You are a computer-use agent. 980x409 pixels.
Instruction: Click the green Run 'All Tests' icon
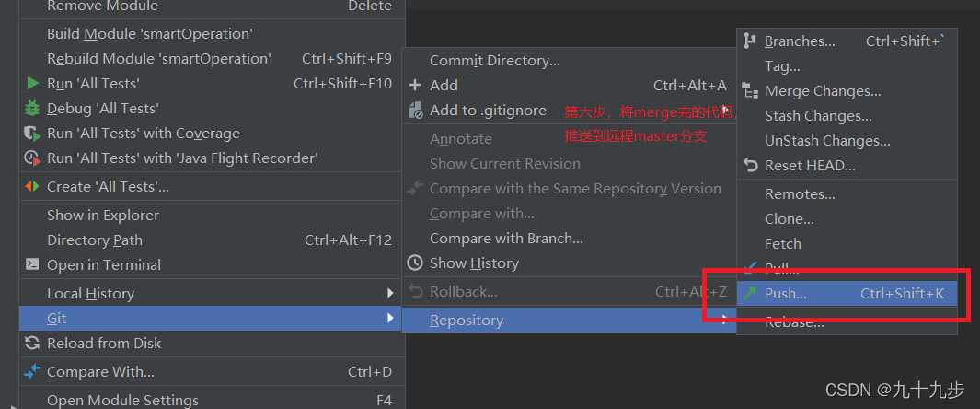tap(32, 83)
